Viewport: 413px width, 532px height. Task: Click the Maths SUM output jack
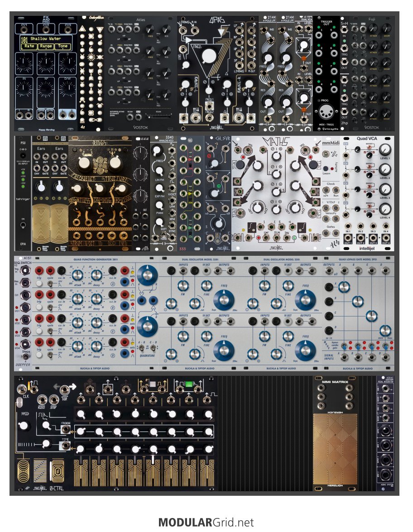pyautogui.click(x=277, y=238)
